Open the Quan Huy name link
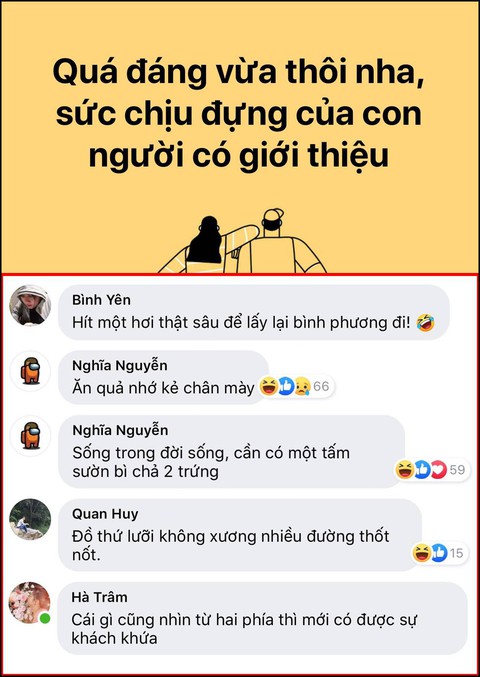 (x=105, y=514)
